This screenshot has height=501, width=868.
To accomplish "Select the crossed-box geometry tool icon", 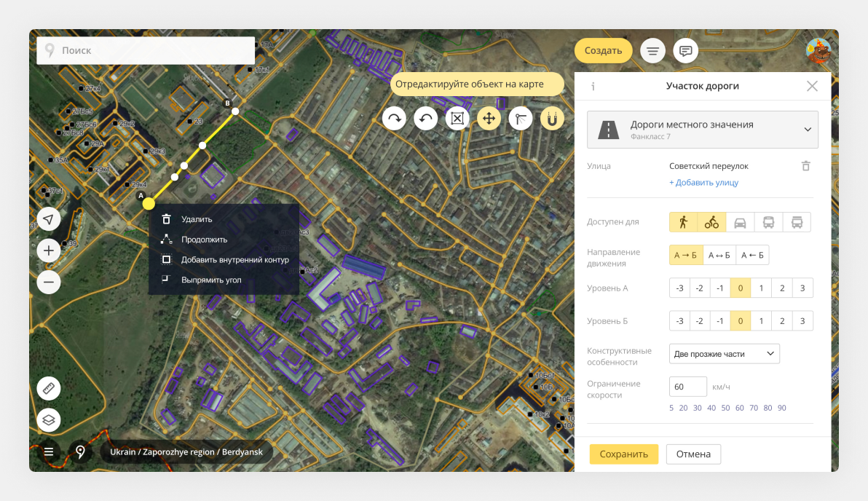I will point(457,119).
